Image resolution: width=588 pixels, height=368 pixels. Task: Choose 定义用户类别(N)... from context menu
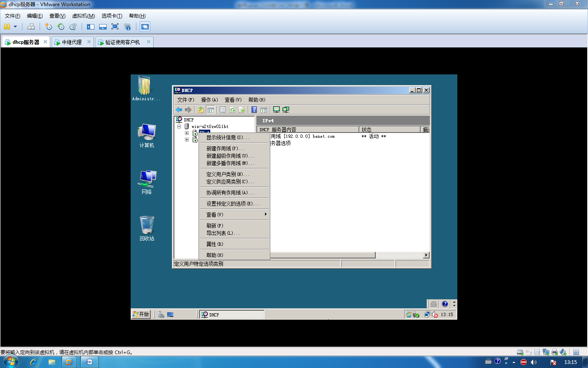pyautogui.click(x=234, y=174)
